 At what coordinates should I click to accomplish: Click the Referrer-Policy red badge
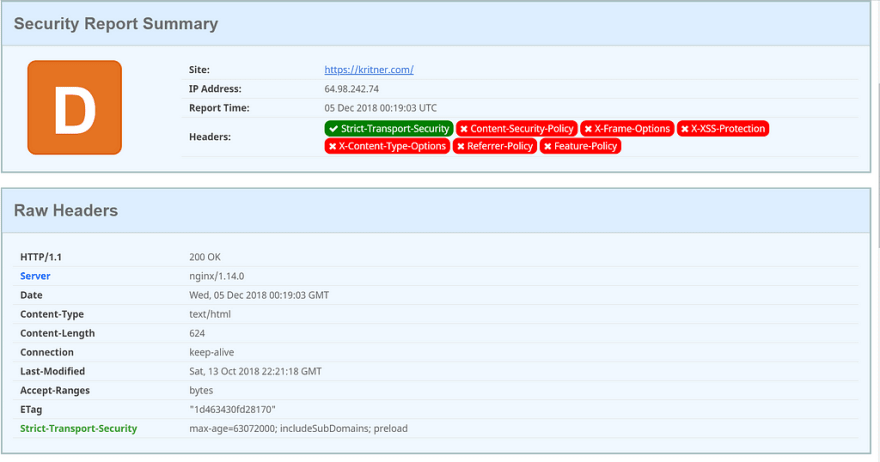click(495, 146)
